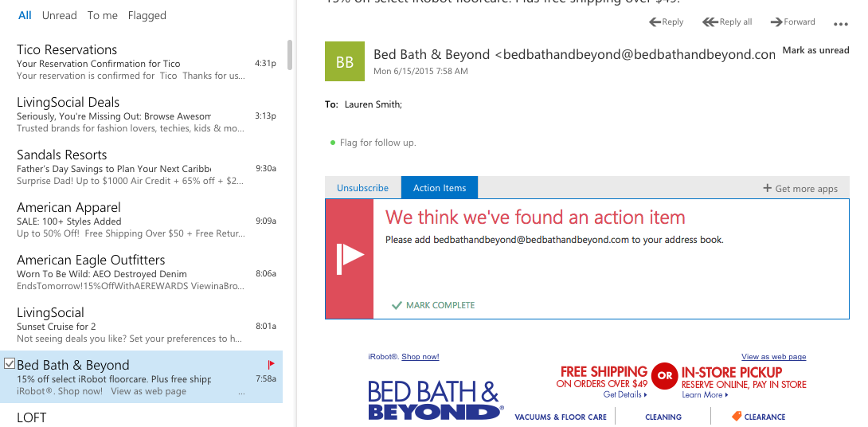Click the Reply arrow button
Viewport: 868px width, 427px height.
click(x=666, y=22)
